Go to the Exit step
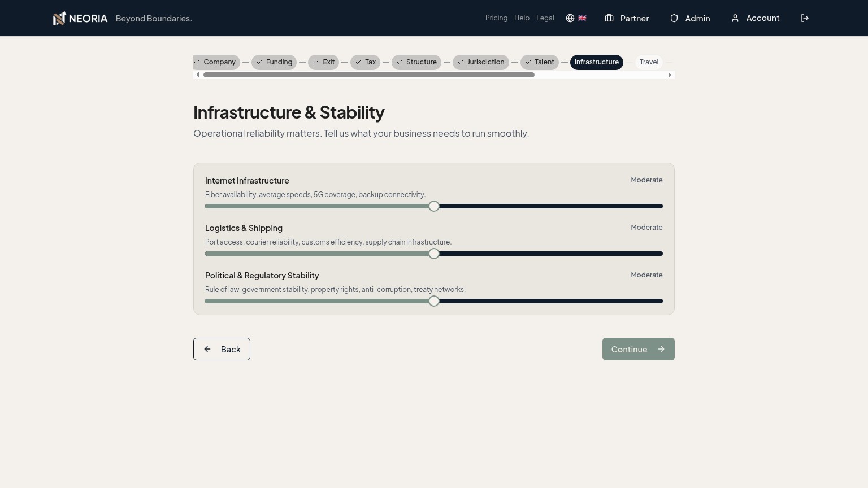This screenshot has height=488, width=868. click(x=323, y=62)
